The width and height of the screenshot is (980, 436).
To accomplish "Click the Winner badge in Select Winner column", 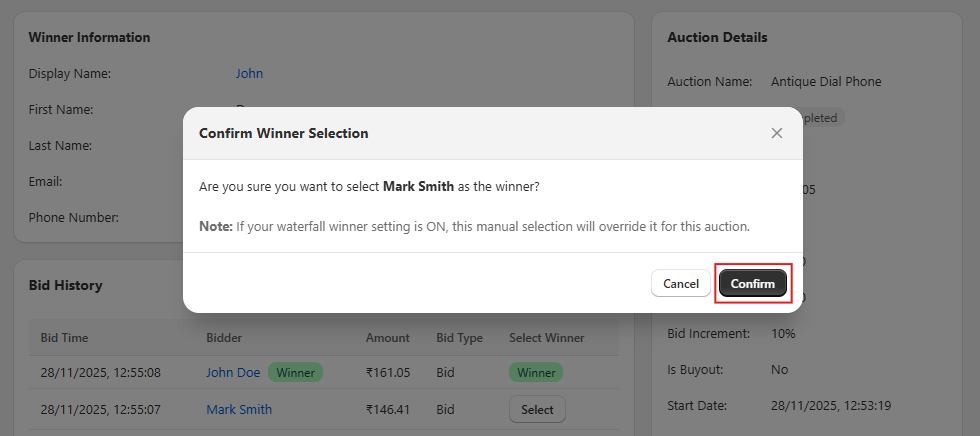I will coord(536,373).
